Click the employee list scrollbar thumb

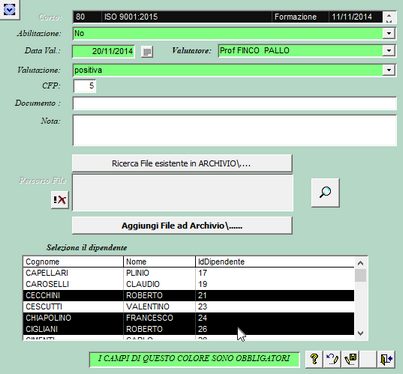(360, 276)
